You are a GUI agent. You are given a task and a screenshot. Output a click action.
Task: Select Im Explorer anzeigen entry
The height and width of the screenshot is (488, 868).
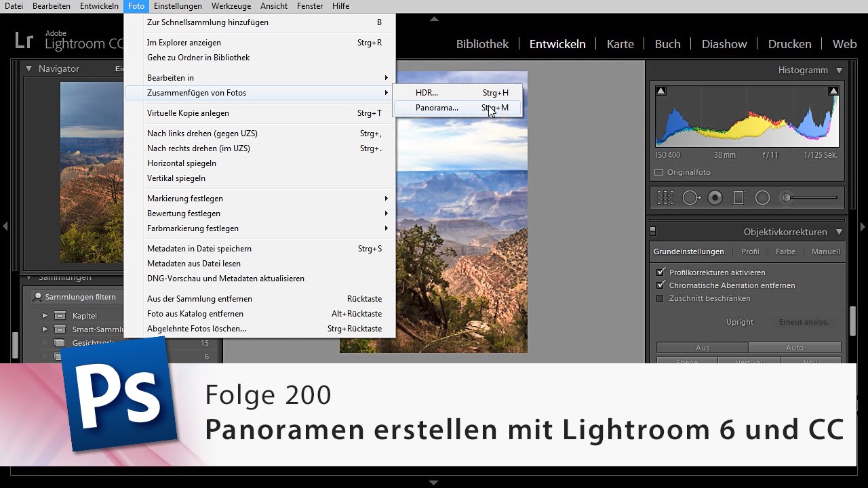[260, 43]
